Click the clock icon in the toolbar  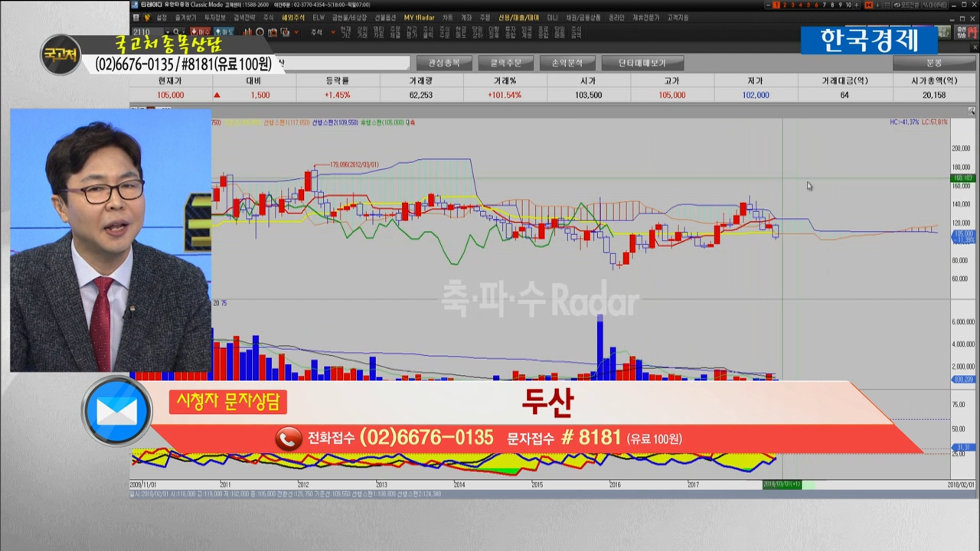260,32
